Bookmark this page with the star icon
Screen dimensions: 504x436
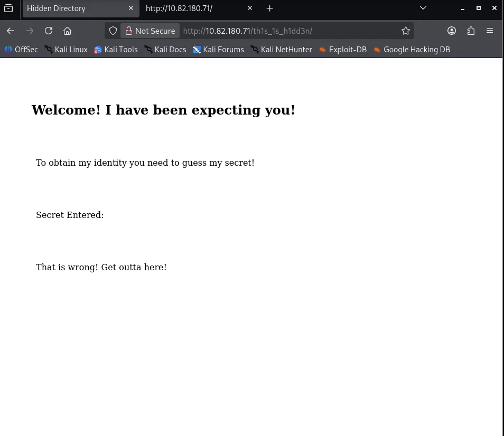pos(405,31)
